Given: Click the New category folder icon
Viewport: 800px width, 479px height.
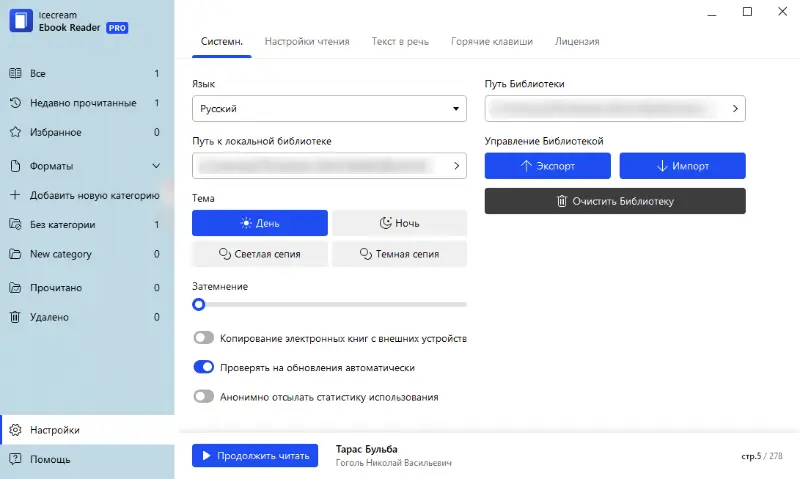Looking at the screenshot, I should click(x=15, y=254).
